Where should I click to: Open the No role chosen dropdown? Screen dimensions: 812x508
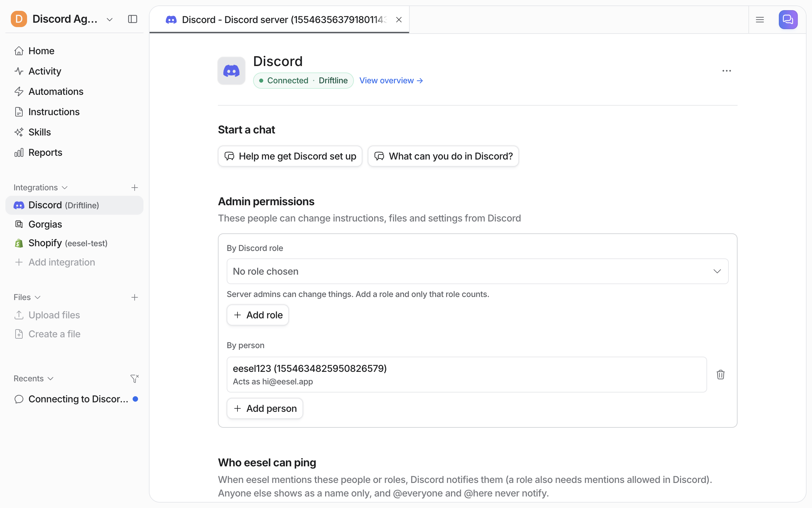(477, 271)
